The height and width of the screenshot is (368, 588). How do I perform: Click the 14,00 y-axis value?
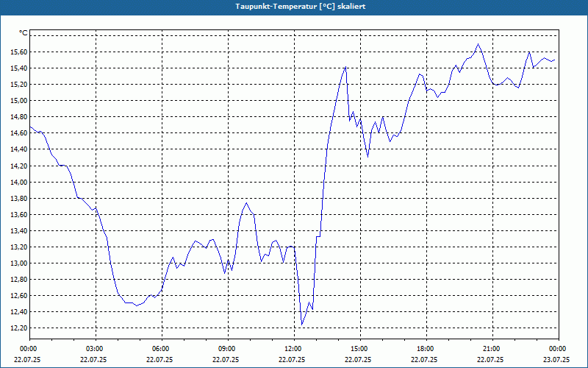pos(19,182)
